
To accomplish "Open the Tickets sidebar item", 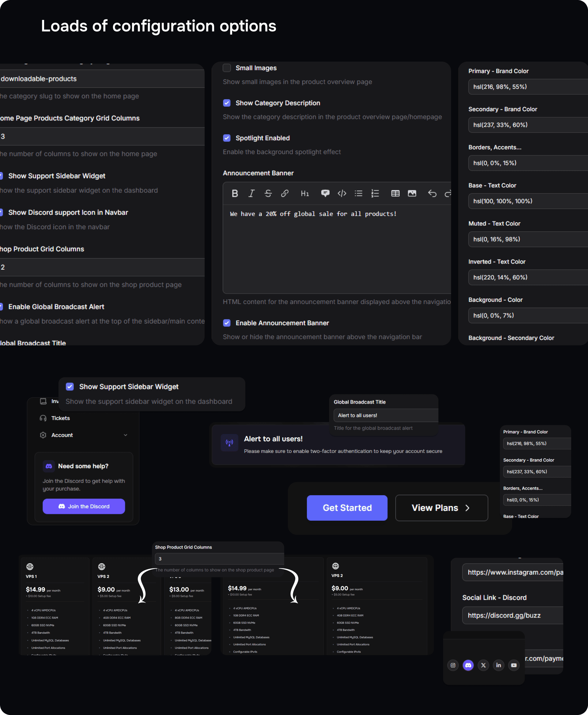I will pyautogui.click(x=60, y=418).
